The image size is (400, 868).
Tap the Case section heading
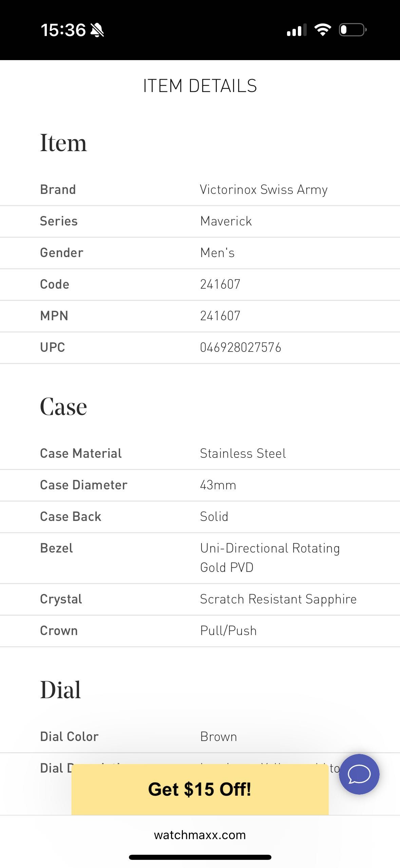click(63, 406)
